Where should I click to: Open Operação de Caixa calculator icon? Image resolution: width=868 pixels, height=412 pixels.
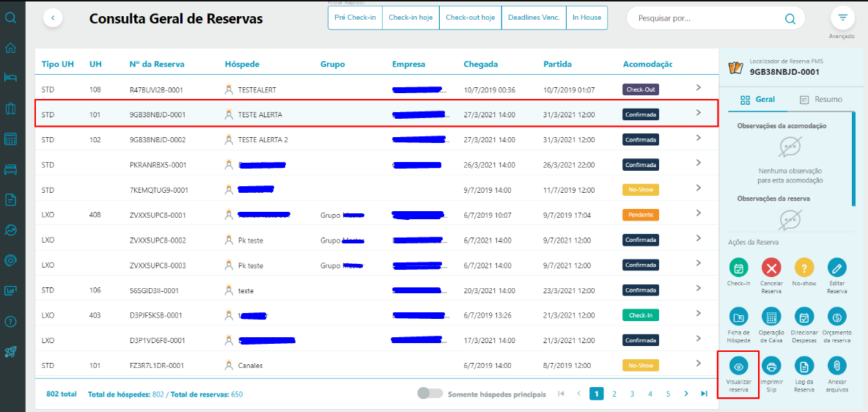click(771, 317)
